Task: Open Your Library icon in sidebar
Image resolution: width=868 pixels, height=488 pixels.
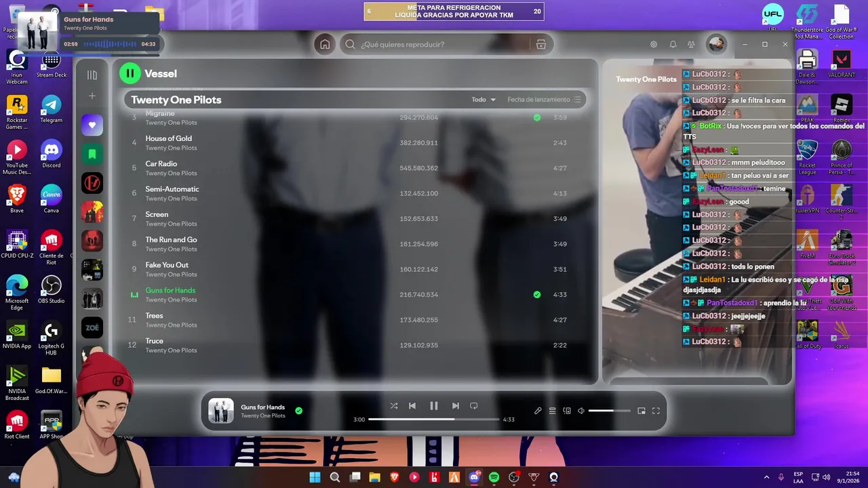Action: (92, 75)
